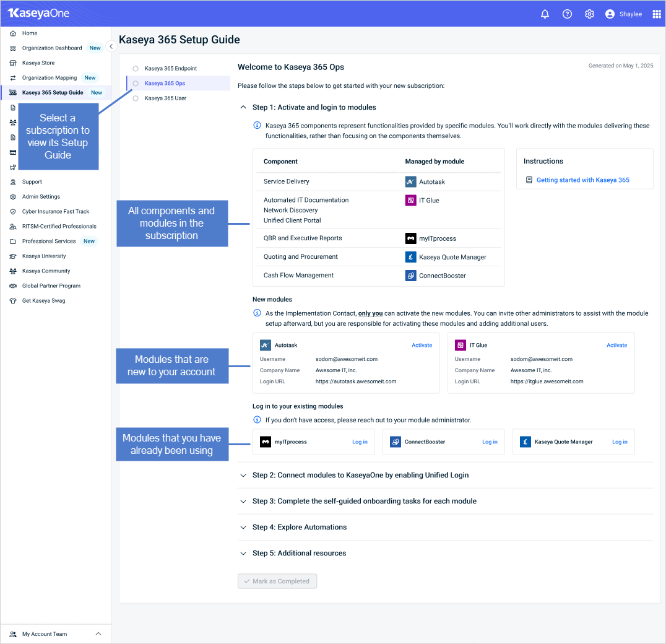Click the Home sidebar icon
The width and height of the screenshot is (666, 644).
click(13, 33)
